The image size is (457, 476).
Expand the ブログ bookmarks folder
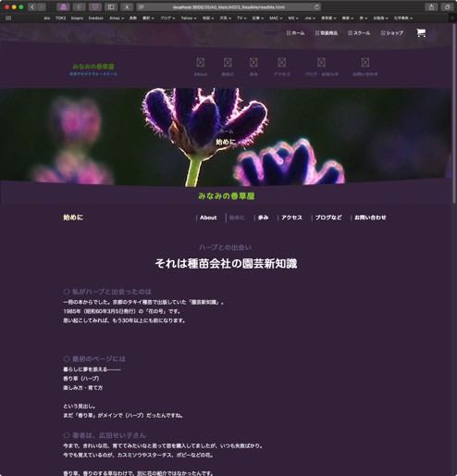tap(167, 19)
